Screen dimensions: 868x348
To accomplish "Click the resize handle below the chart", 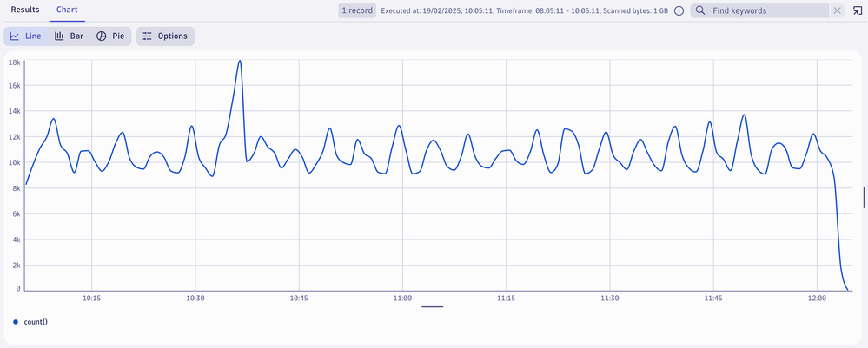I will (x=432, y=306).
